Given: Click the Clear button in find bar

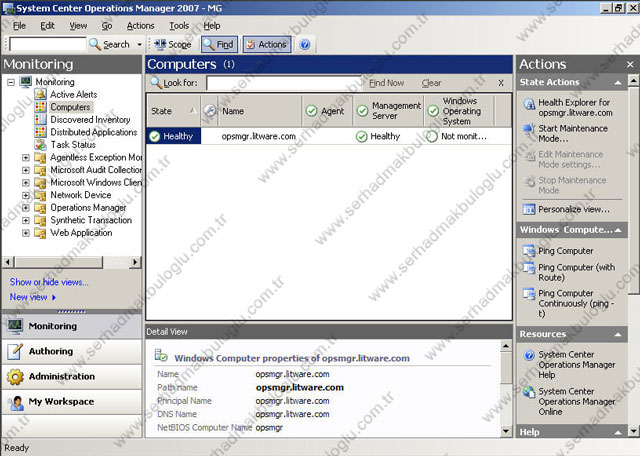Looking at the screenshot, I should pos(431,83).
